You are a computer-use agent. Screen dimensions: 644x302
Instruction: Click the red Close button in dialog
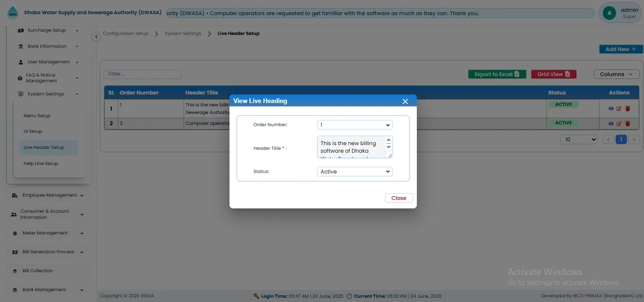(x=399, y=198)
